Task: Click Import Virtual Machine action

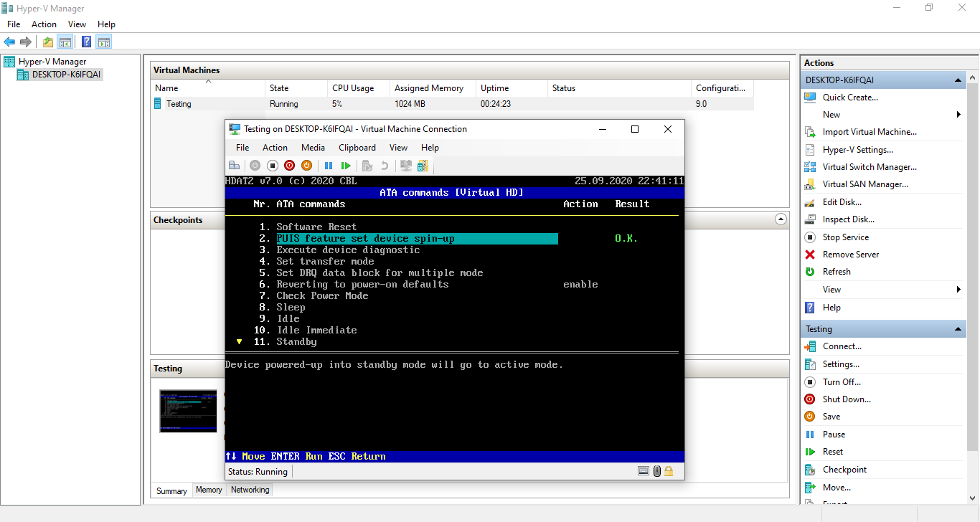Action: (870, 132)
